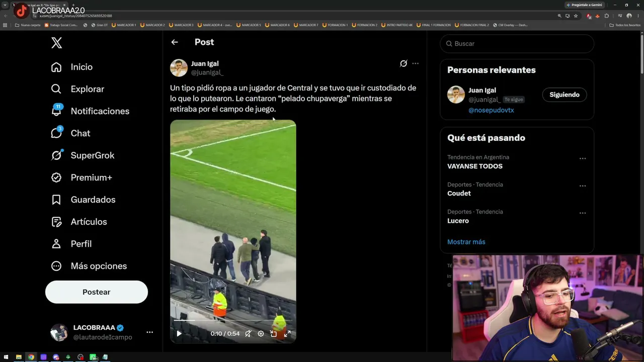Open the CM Overlay — Dash... bookmark
The image size is (644, 362).
point(510,25)
